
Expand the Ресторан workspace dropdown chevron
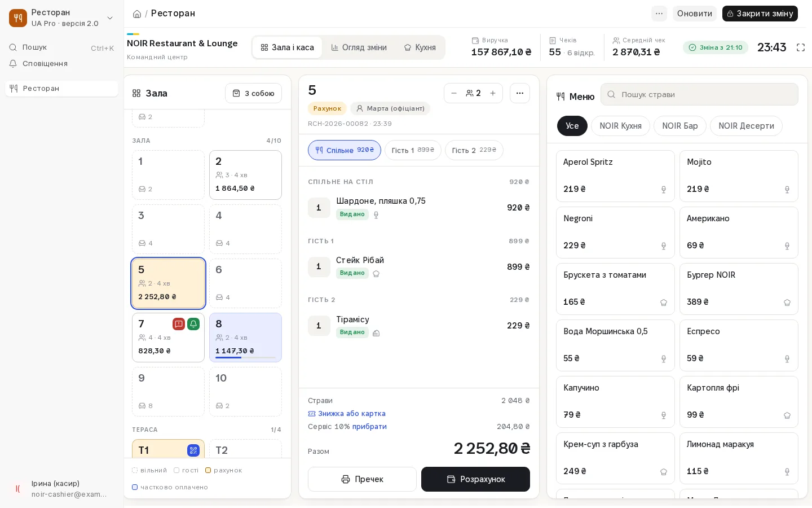pyautogui.click(x=110, y=18)
